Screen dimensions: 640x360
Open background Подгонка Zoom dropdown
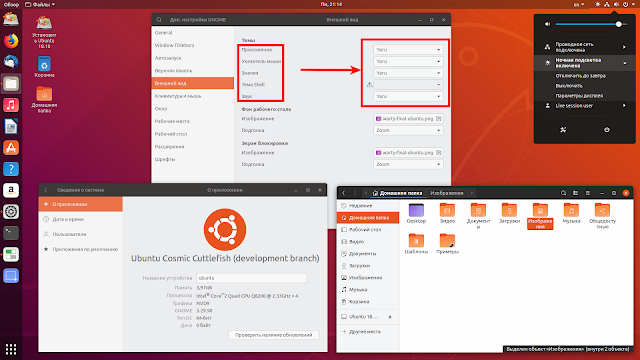(408, 130)
